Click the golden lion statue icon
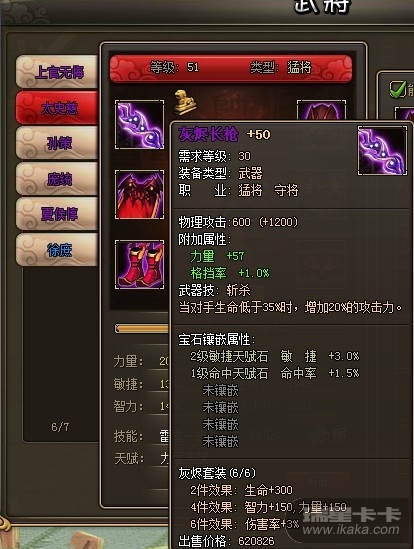 [185, 103]
